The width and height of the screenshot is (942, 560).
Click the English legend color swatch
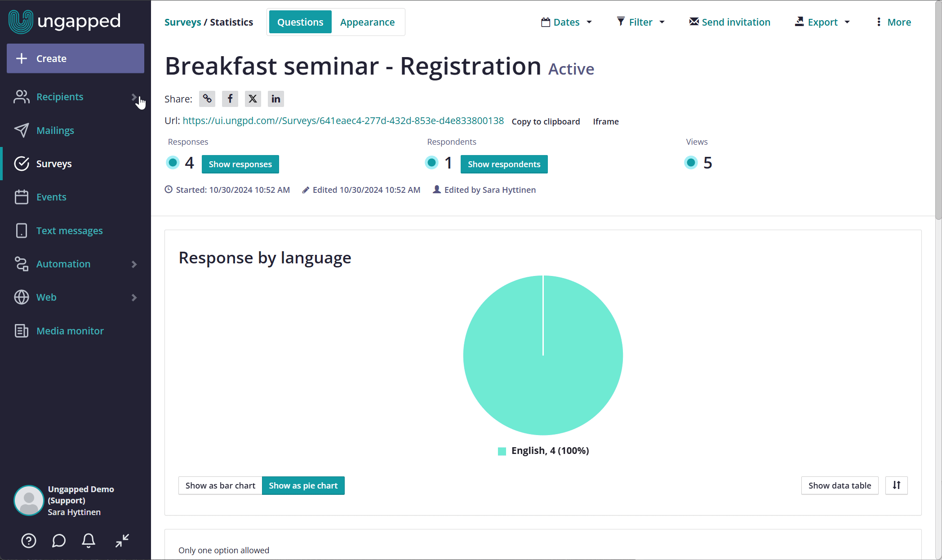(502, 451)
